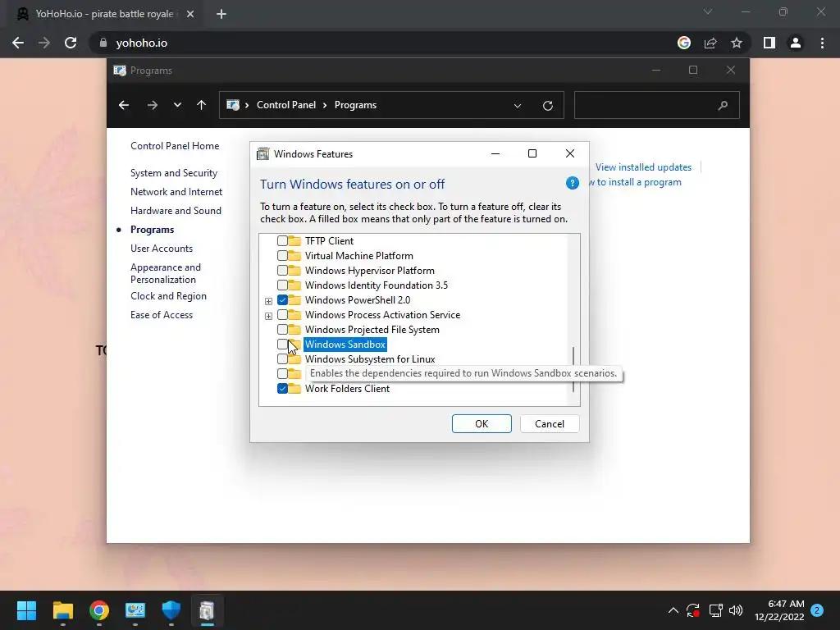Screen dimensions: 840x630
Task: Enable Windows Hypervisor Platform checkbox
Action: coord(282,271)
